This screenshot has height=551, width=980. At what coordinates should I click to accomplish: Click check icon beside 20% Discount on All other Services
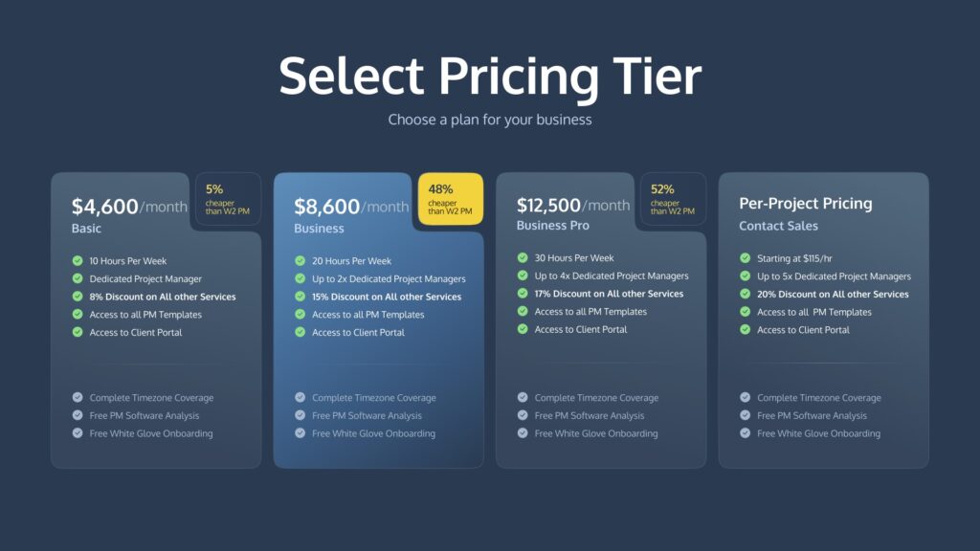pos(746,294)
